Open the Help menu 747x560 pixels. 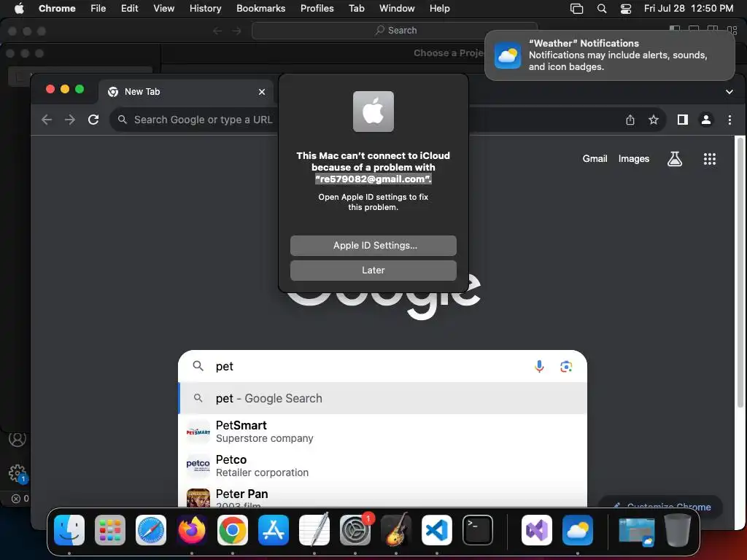tap(439, 9)
